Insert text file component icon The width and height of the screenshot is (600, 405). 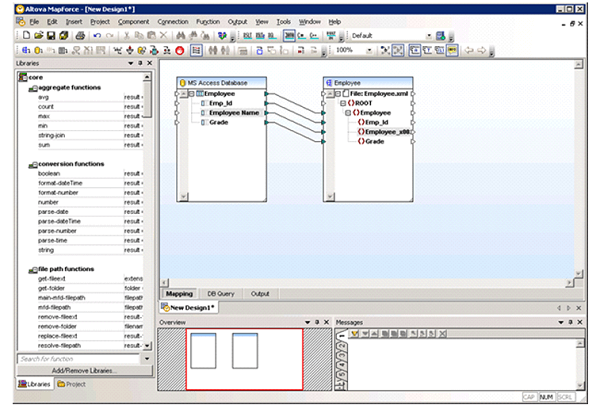63,50
